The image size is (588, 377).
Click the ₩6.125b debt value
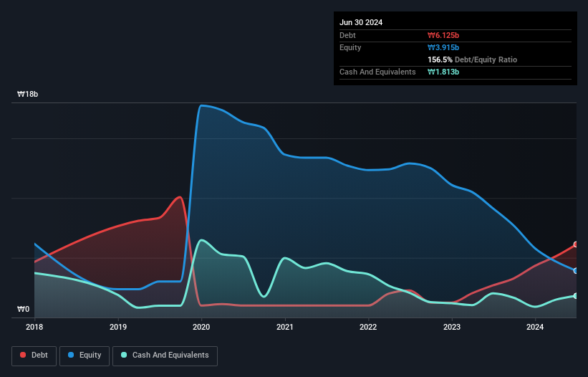(x=443, y=35)
